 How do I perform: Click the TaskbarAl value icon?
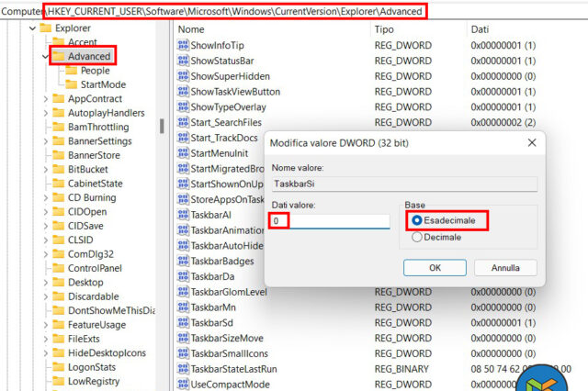183,215
